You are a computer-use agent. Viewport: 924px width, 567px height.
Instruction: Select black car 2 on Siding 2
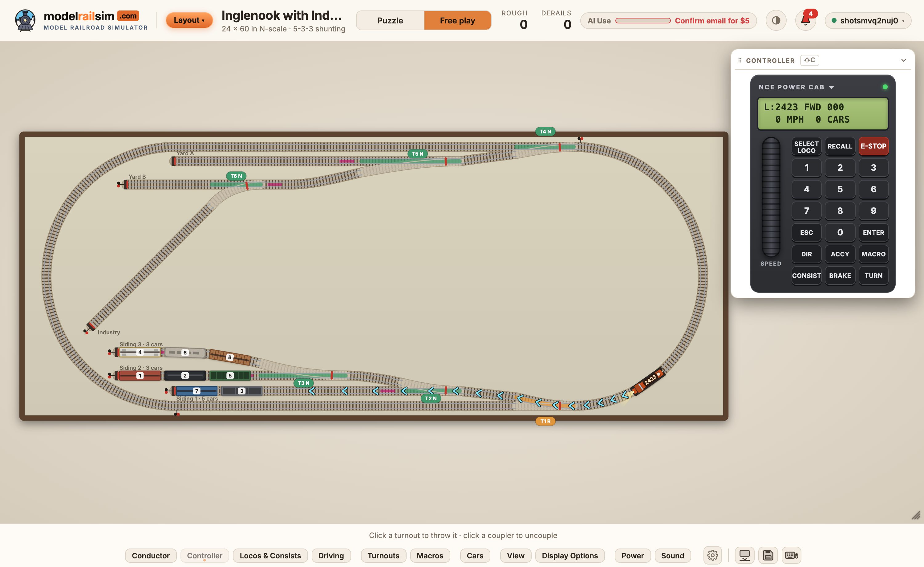(185, 376)
